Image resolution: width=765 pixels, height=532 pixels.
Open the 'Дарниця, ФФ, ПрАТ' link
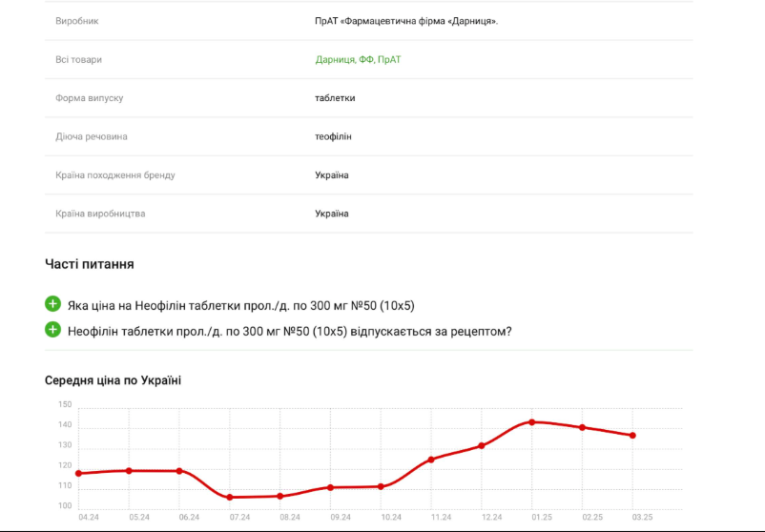[x=358, y=59]
